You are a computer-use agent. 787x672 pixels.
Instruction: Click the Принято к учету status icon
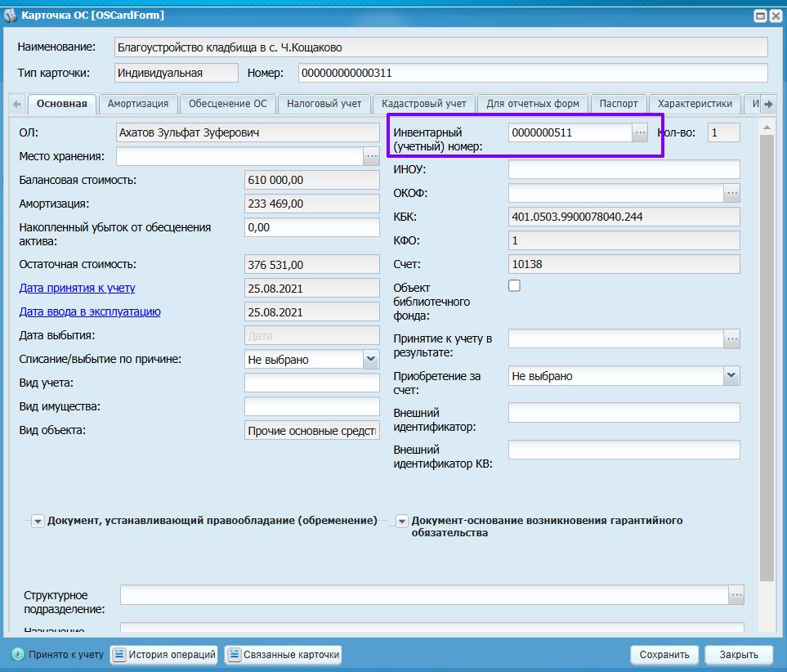pos(17,654)
